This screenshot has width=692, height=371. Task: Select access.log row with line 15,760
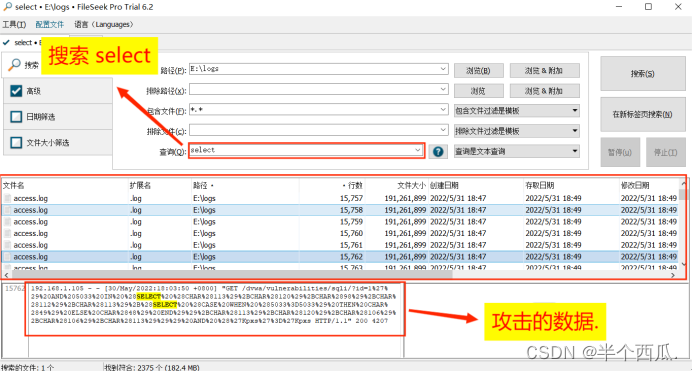[340, 233]
